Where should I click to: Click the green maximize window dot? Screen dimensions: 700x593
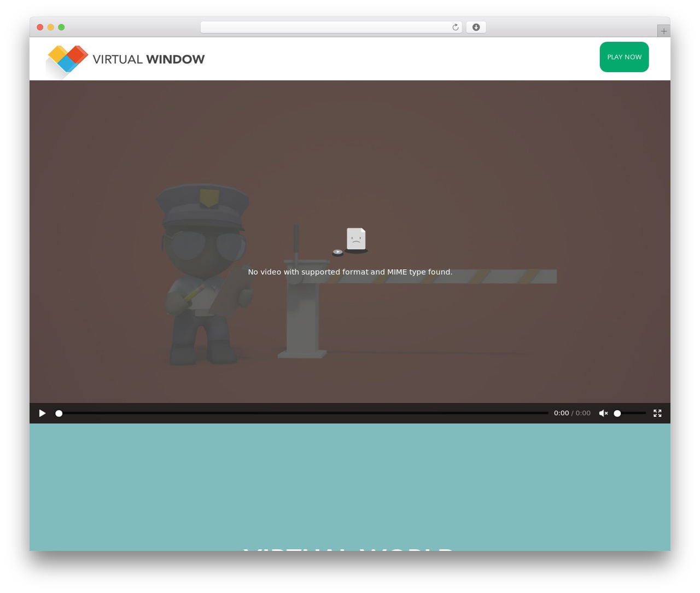61,27
